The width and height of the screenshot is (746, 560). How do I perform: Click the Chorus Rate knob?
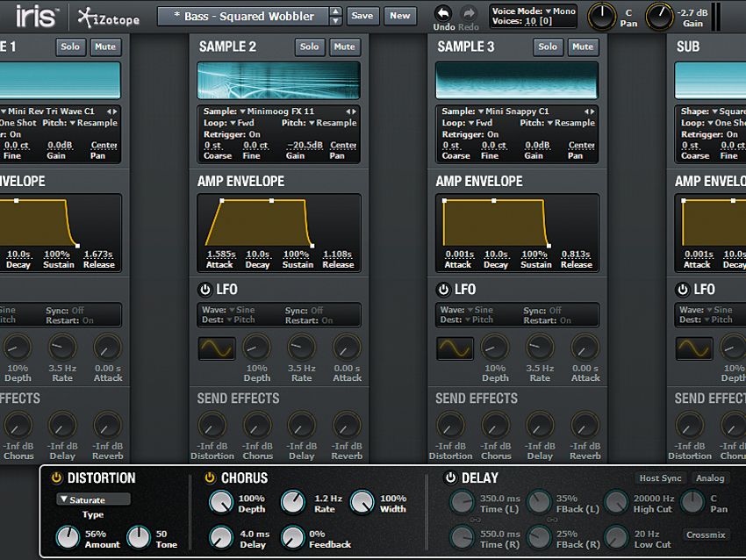pyautogui.click(x=292, y=502)
